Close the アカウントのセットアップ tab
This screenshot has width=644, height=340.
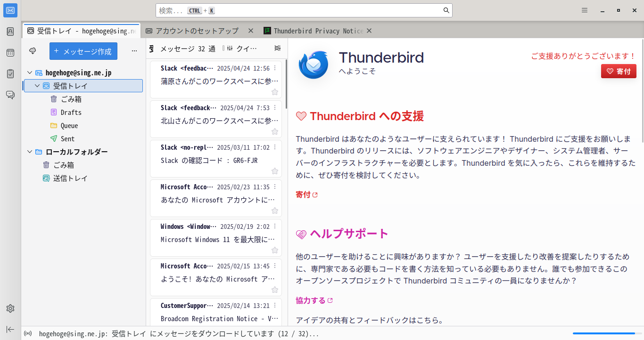pyautogui.click(x=251, y=31)
